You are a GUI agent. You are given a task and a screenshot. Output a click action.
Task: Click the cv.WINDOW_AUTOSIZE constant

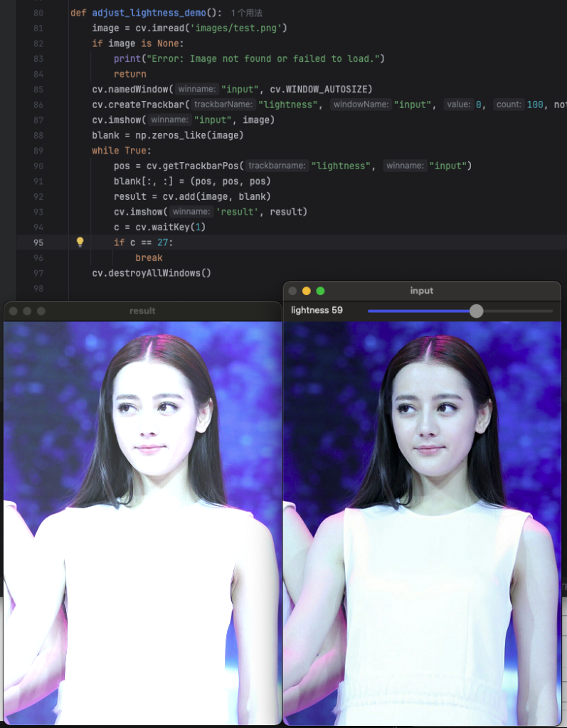318,89
